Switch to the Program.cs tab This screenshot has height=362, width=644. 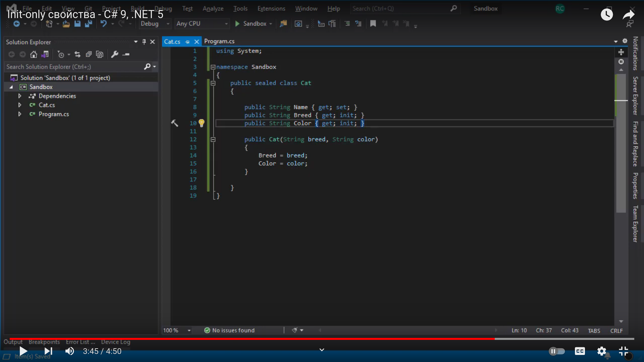[219, 42]
